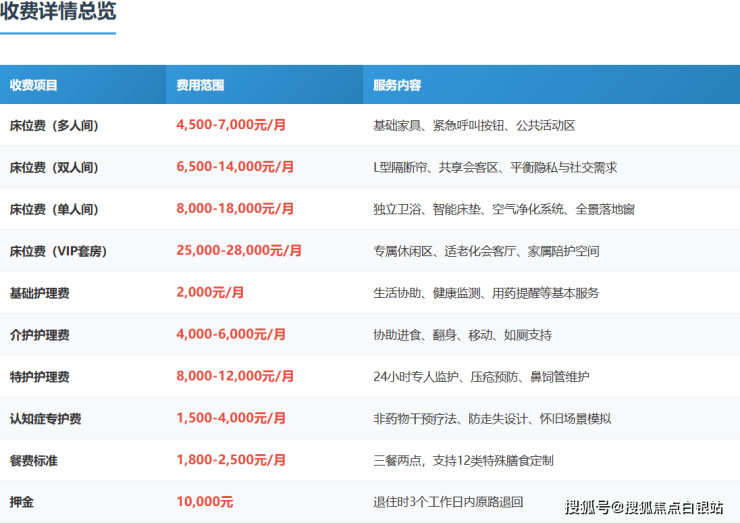The image size is (740, 523).
Task: Click the 押金 row label
Action: pos(22,502)
